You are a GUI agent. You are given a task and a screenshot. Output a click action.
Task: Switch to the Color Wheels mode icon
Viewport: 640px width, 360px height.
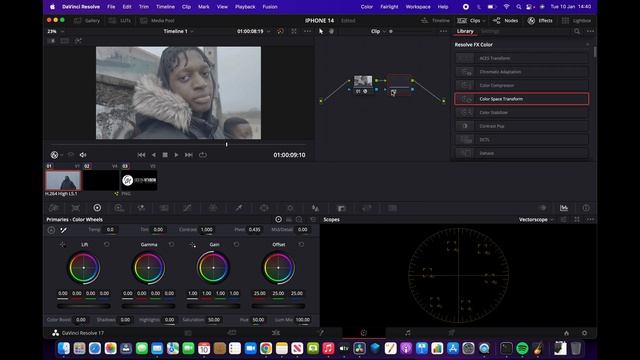pyautogui.click(x=278, y=220)
